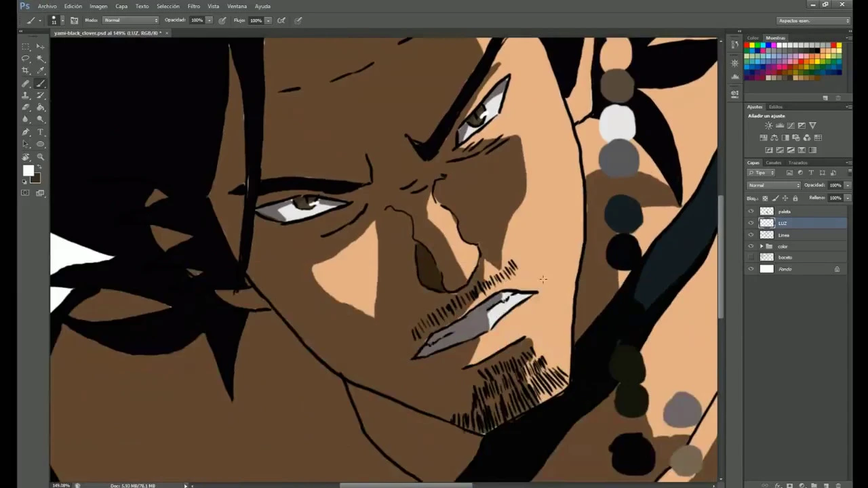This screenshot has height=488, width=868.
Task: Show the boceto layer
Action: point(751,258)
